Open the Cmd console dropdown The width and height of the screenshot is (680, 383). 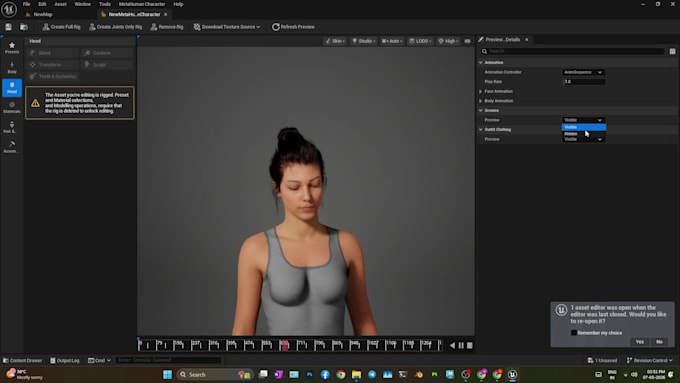(x=99, y=360)
